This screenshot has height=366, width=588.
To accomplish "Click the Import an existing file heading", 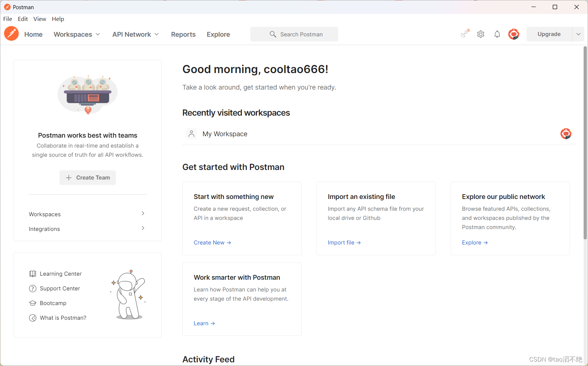I will coord(361,197).
